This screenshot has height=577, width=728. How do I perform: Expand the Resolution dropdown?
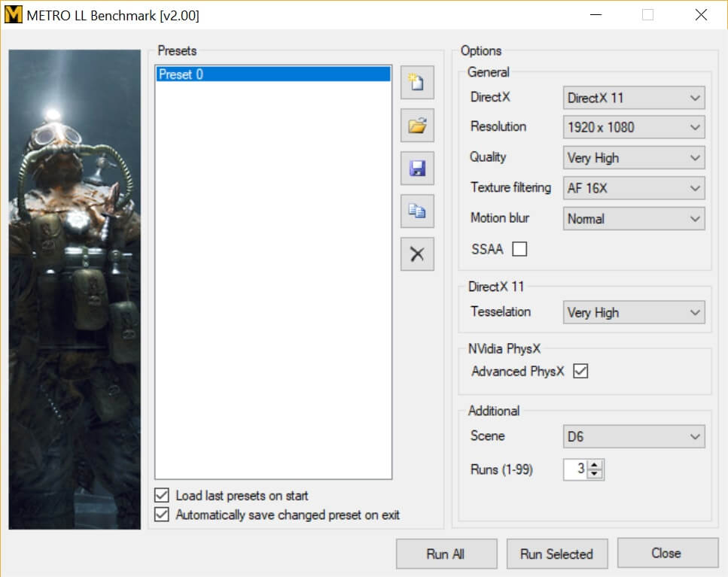(634, 127)
